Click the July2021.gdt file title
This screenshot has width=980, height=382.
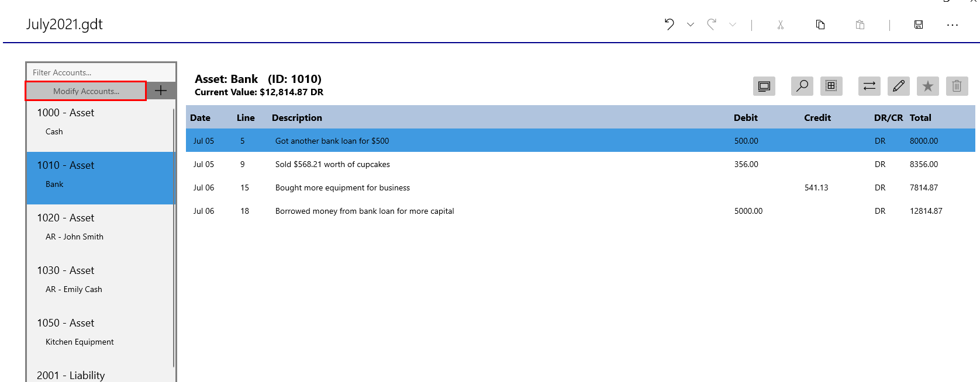click(x=64, y=25)
